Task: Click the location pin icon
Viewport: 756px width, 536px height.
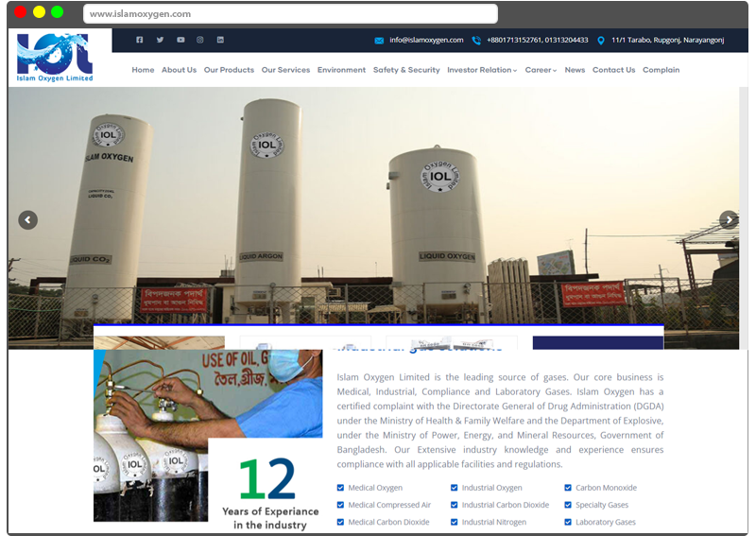Action: tap(601, 41)
